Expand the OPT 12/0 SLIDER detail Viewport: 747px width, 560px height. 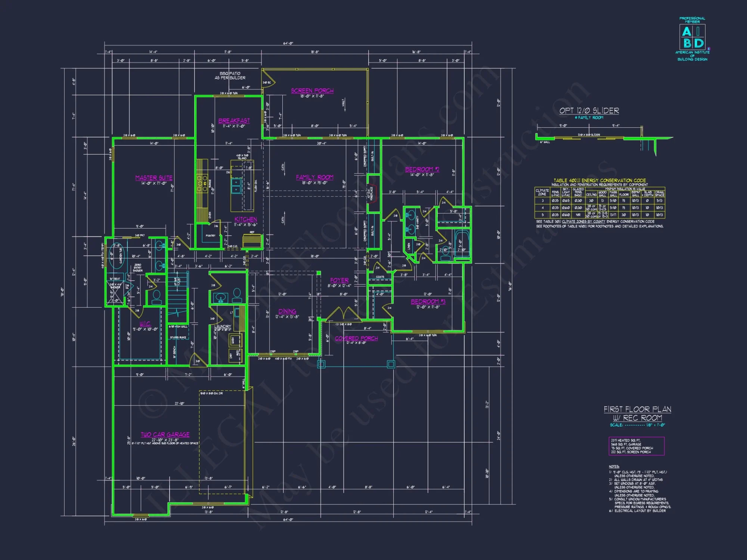(589, 111)
